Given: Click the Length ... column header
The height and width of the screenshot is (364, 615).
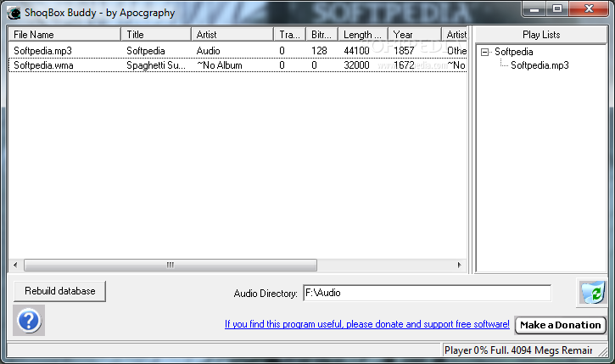Looking at the screenshot, I should pyautogui.click(x=363, y=35).
